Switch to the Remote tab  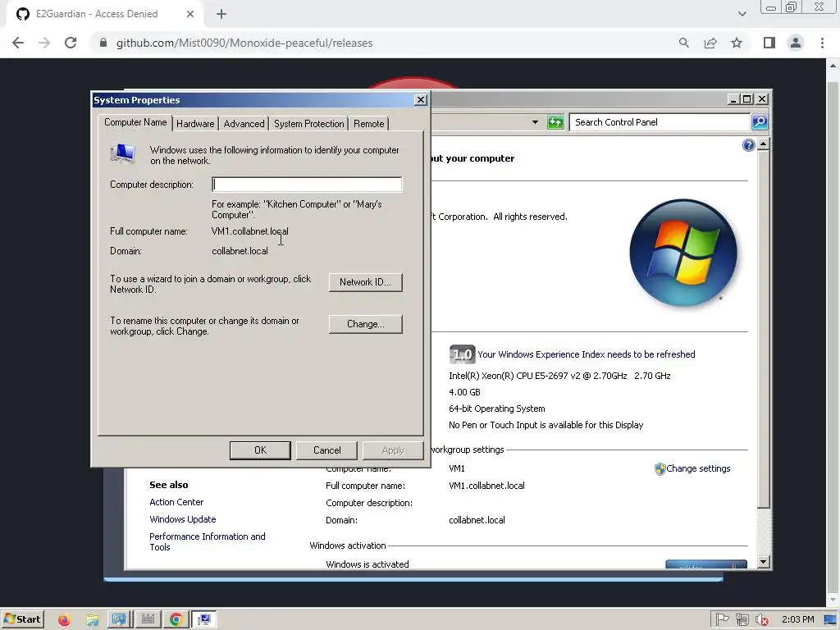click(368, 124)
